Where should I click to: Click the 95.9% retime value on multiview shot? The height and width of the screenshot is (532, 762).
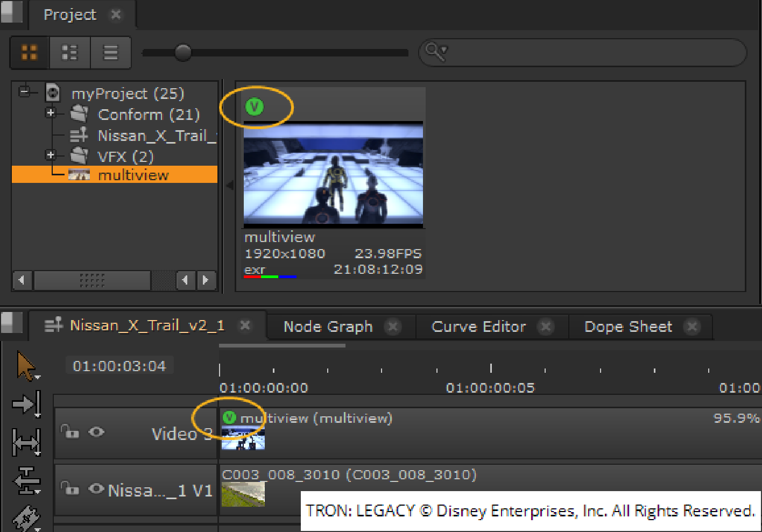point(736,418)
